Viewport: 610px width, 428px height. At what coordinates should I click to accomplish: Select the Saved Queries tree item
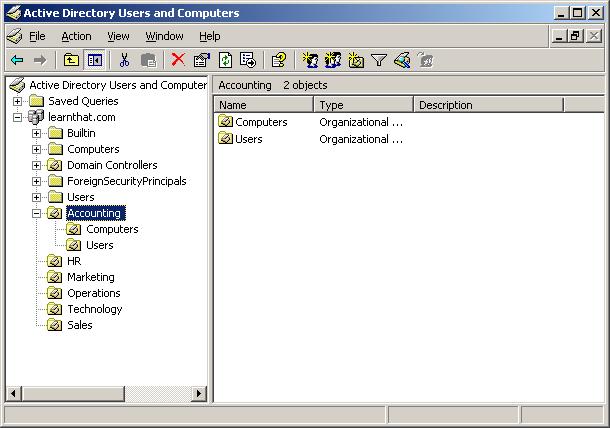point(83,101)
